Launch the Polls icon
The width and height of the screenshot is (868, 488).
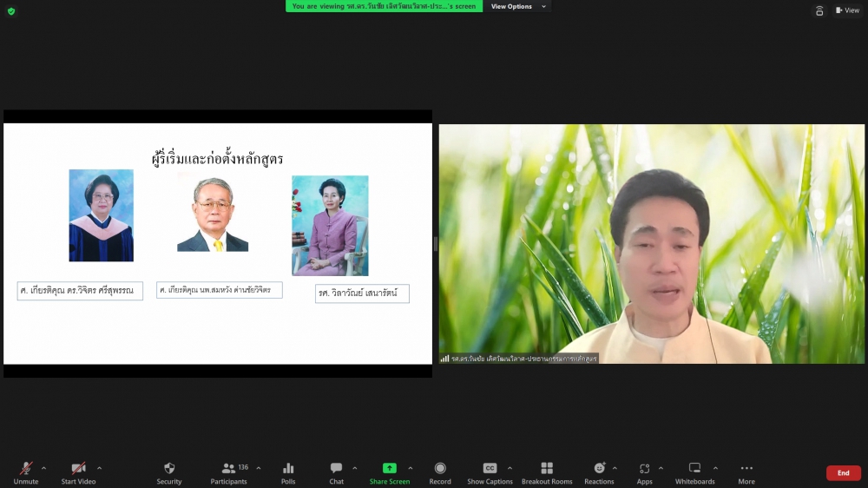(x=288, y=472)
